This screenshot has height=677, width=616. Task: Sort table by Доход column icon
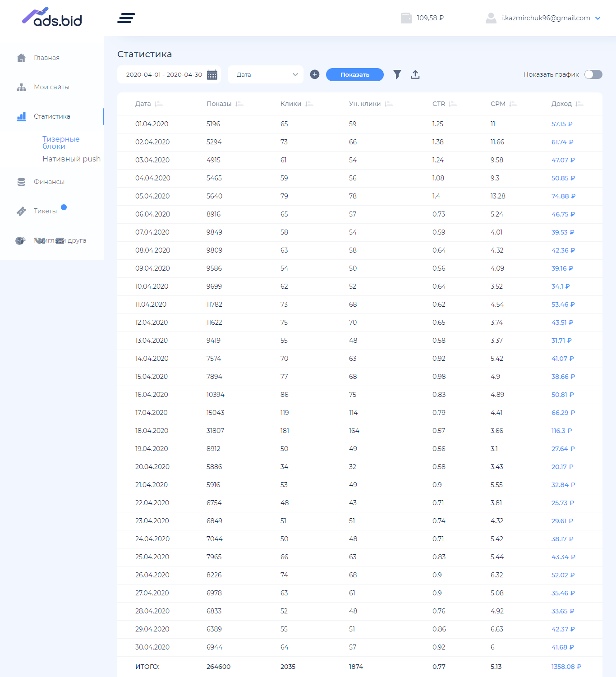click(579, 104)
